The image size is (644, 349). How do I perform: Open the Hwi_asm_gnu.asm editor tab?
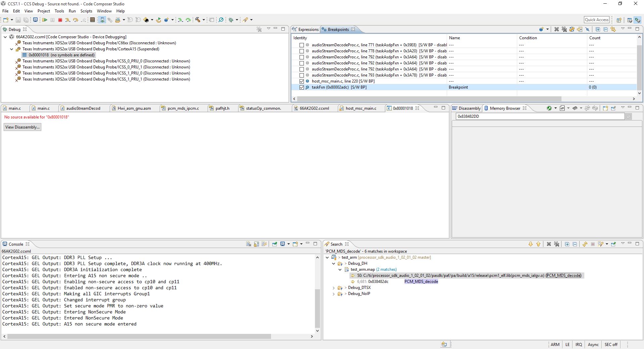click(x=134, y=108)
